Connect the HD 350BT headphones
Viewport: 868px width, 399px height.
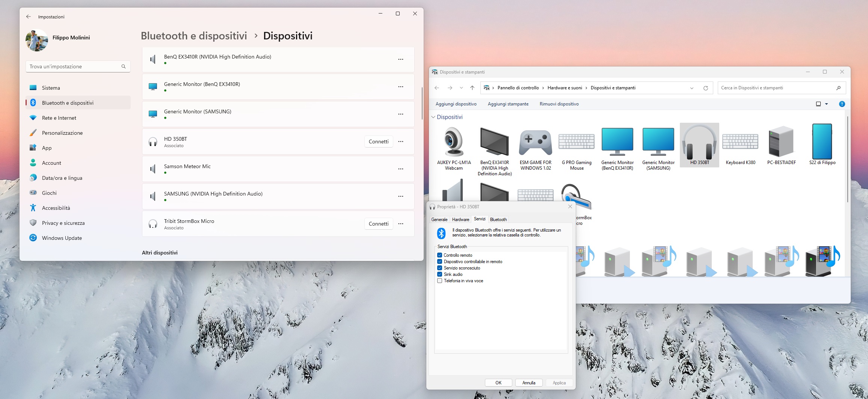(x=379, y=142)
